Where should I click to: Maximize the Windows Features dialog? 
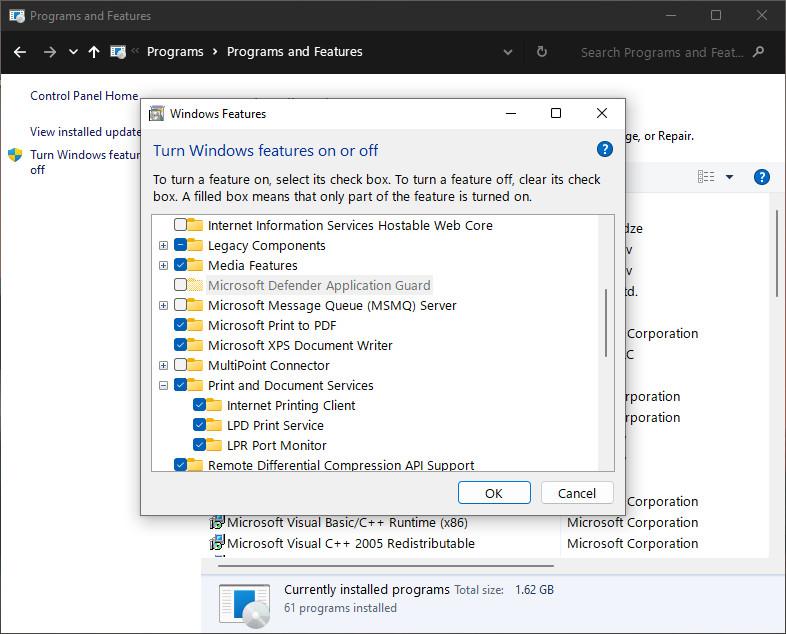click(x=556, y=113)
